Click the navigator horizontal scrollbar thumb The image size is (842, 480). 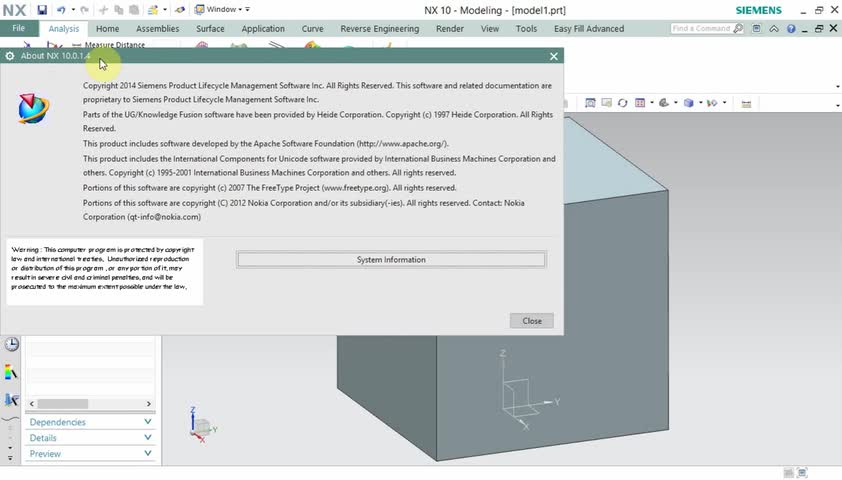point(63,403)
